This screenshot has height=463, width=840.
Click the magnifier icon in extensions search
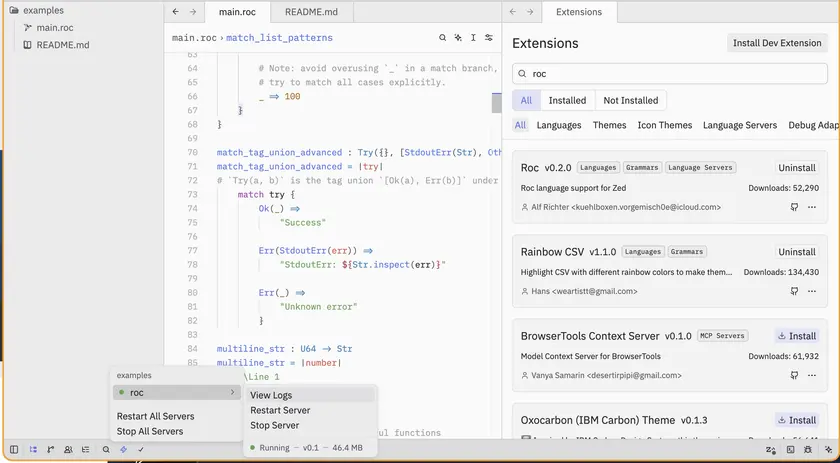(x=522, y=74)
